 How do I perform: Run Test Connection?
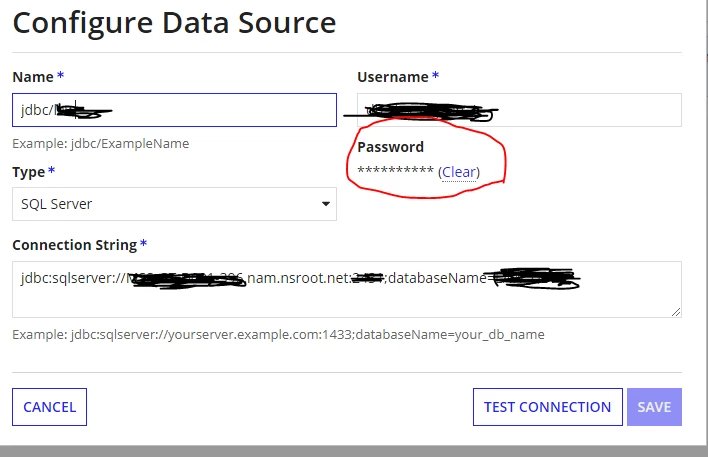point(548,407)
